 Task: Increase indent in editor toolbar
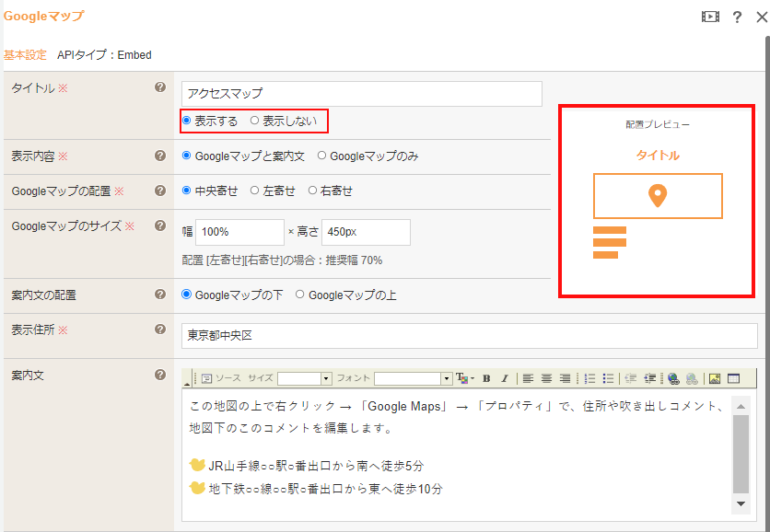pyautogui.click(x=649, y=378)
